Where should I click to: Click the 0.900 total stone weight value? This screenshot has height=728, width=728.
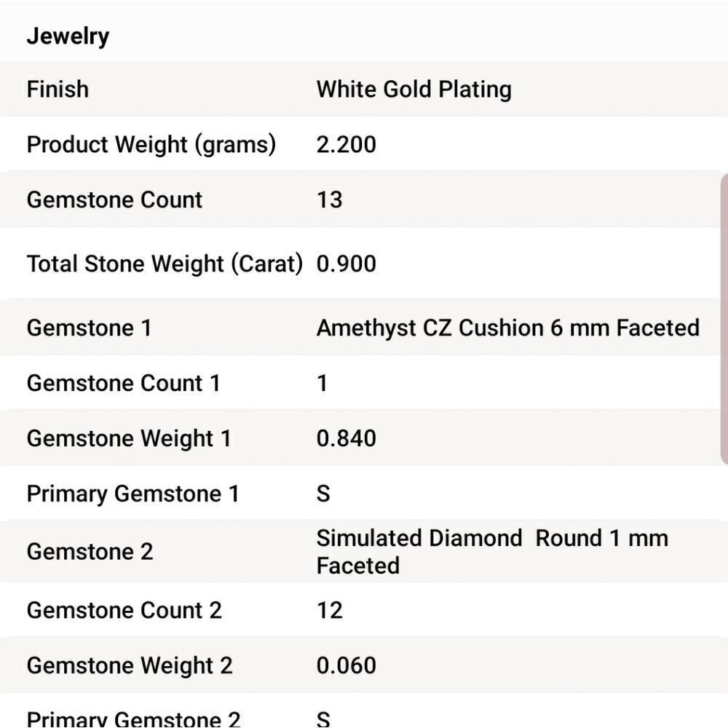[346, 264]
